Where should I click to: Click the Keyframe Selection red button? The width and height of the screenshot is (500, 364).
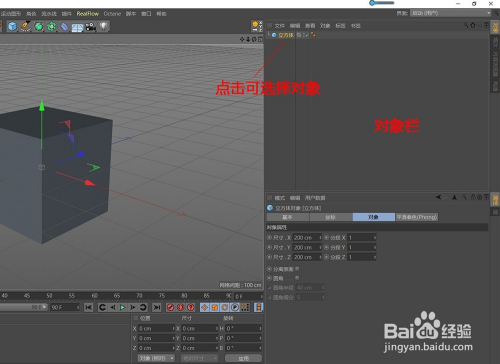pyautogui.click(x=191, y=307)
